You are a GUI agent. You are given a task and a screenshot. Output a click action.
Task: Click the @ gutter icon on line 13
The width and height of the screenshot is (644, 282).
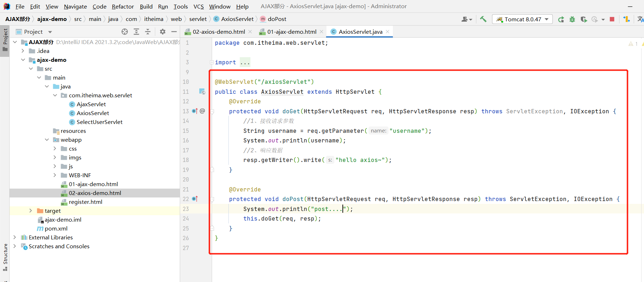pos(202,111)
